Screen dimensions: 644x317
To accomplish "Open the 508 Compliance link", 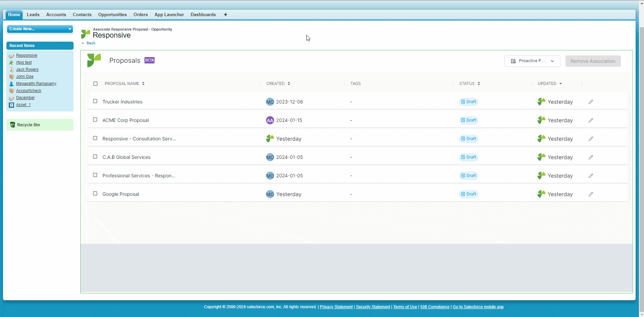I will point(435,307).
